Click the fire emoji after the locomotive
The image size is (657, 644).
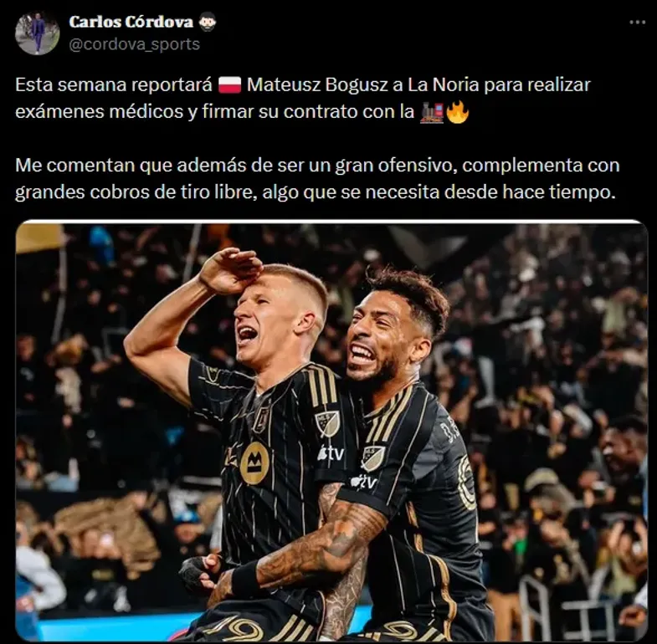pos(458,112)
